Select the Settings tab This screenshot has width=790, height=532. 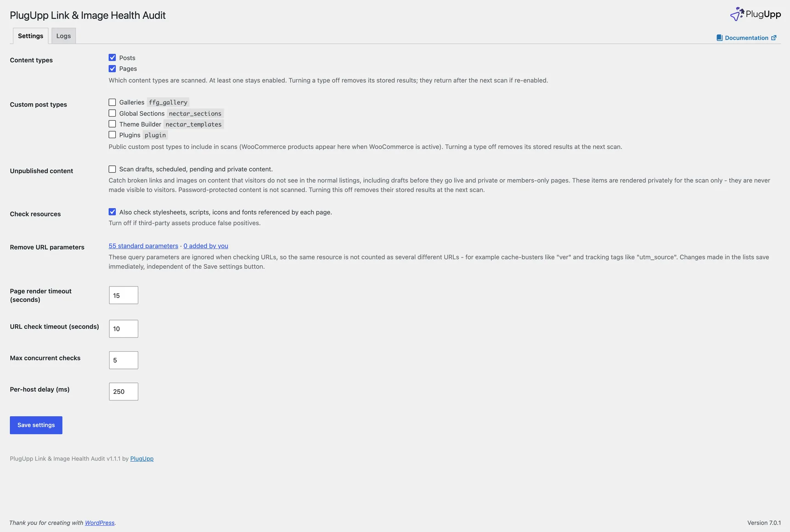click(x=30, y=36)
